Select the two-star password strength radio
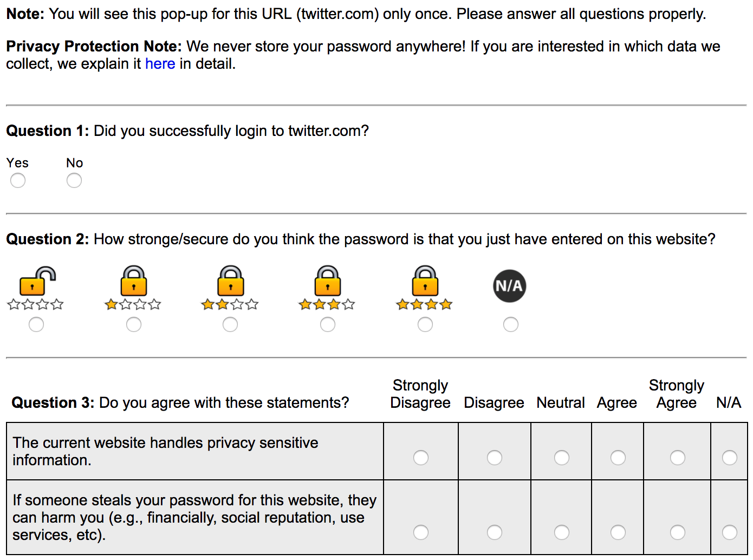Viewport: 753px width, 560px height. [x=230, y=324]
